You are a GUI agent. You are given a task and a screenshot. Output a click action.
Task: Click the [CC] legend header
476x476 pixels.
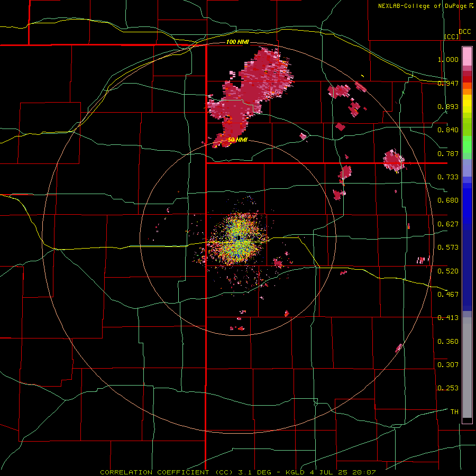pos(452,36)
